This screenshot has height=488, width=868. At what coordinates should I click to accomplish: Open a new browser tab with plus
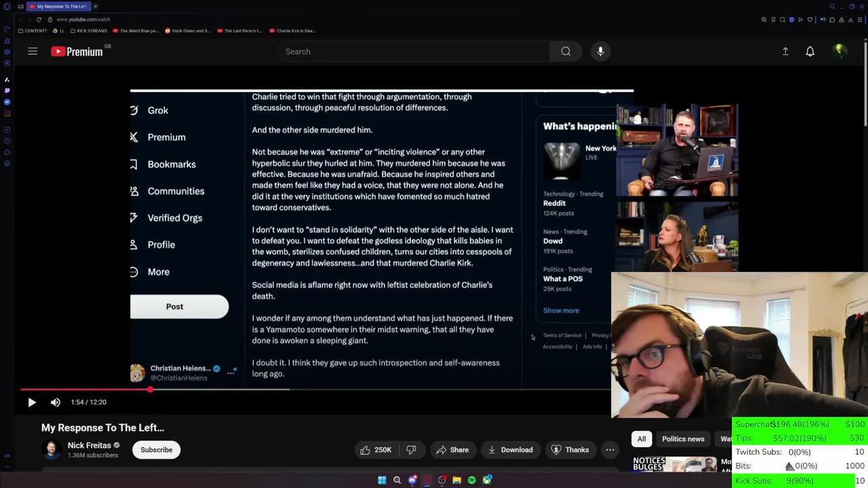coord(96,6)
